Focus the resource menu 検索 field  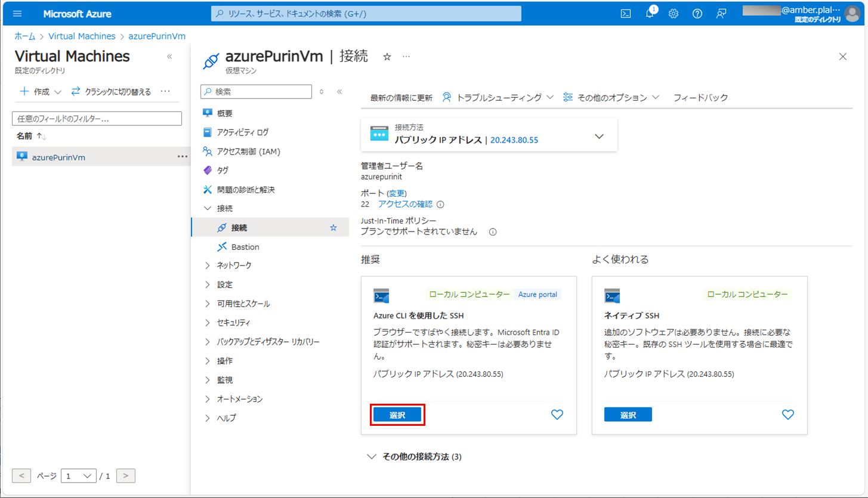[x=256, y=92]
